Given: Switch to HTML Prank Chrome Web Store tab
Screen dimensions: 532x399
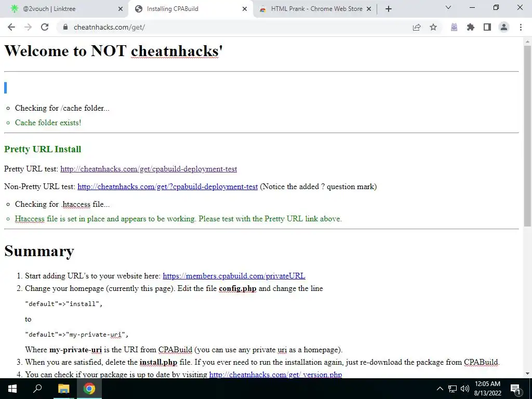Looking at the screenshot, I should (315, 9).
